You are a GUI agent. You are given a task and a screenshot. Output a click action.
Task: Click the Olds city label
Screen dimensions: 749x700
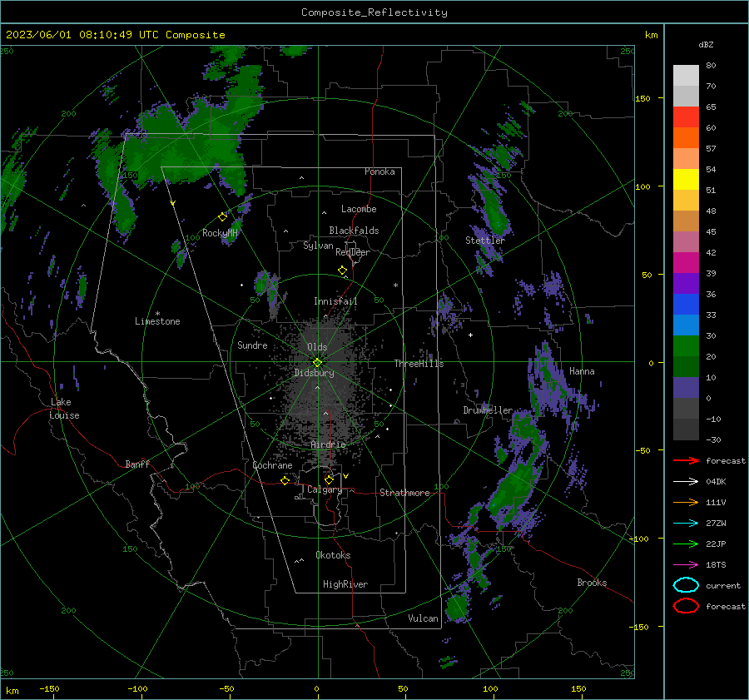317,347
